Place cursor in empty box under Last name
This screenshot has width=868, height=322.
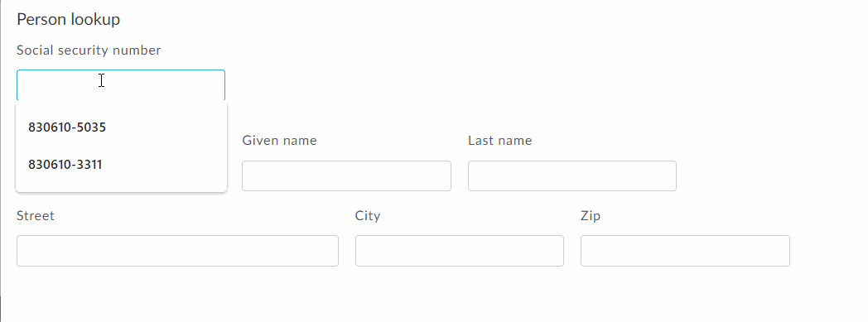click(571, 176)
